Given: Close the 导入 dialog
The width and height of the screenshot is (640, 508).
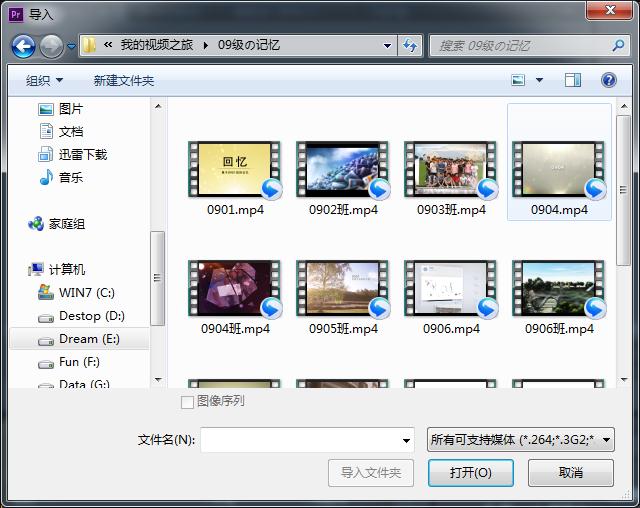Looking at the screenshot, I should [609, 10].
